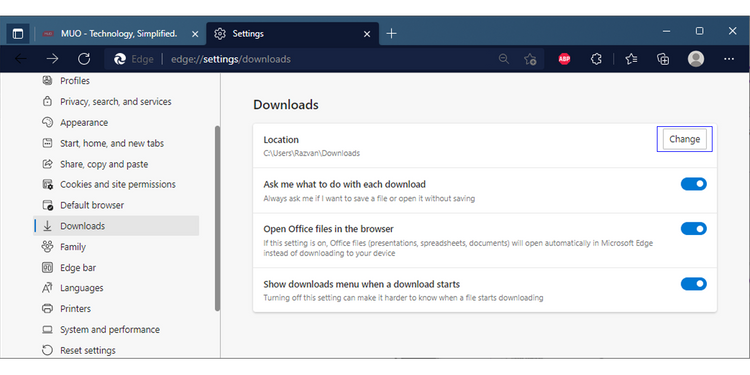Open the vertical tabs menu icon

pyautogui.click(x=18, y=34)
